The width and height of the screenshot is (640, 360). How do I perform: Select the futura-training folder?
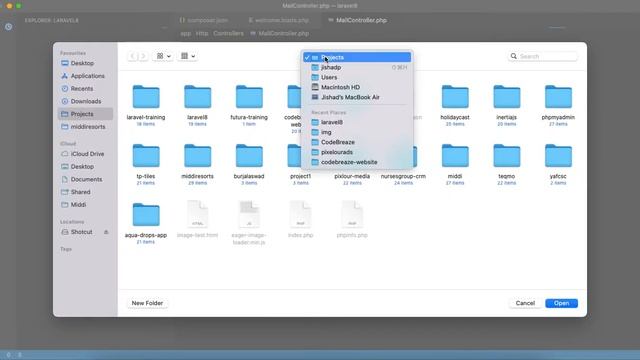249,97
